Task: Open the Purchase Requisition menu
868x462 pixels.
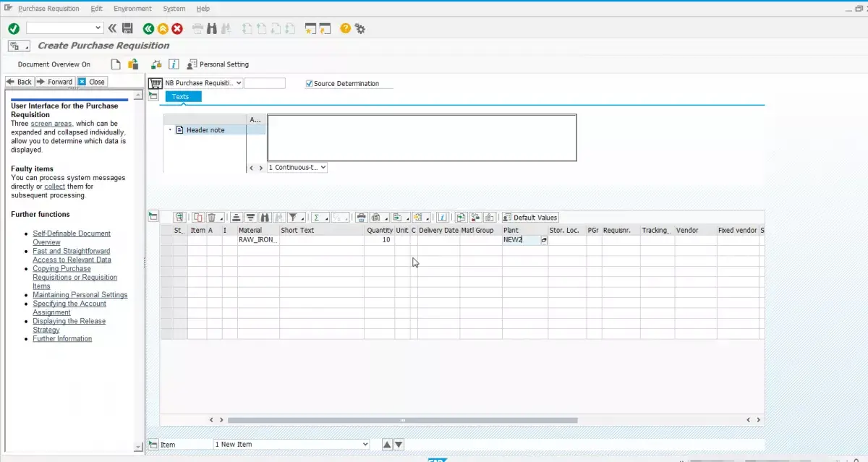Action: (x=48, y=9)
